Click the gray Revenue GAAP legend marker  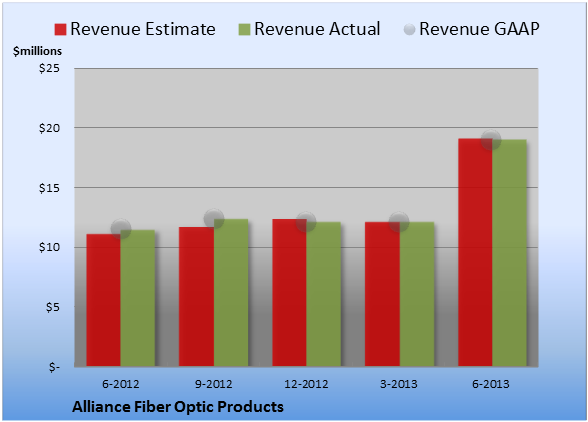409,30
